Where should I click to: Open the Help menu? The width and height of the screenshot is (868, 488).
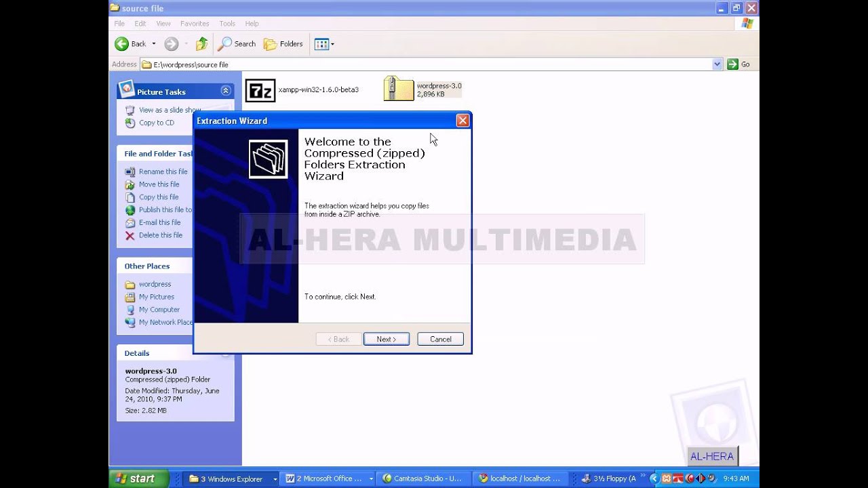pyautogui.click(x=252, y=24)
